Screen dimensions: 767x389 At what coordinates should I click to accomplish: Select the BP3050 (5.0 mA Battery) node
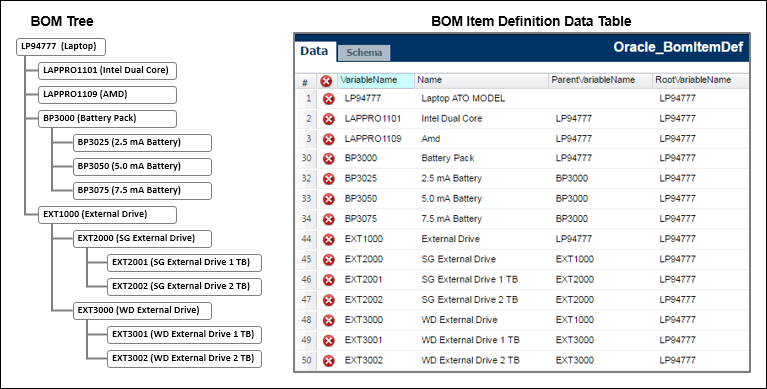(142, 167)
